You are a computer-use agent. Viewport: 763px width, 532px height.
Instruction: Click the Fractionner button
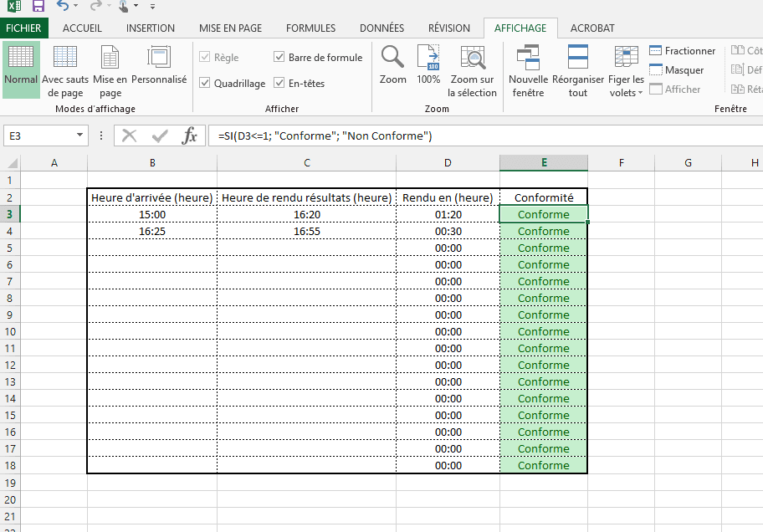click(683, 51)
